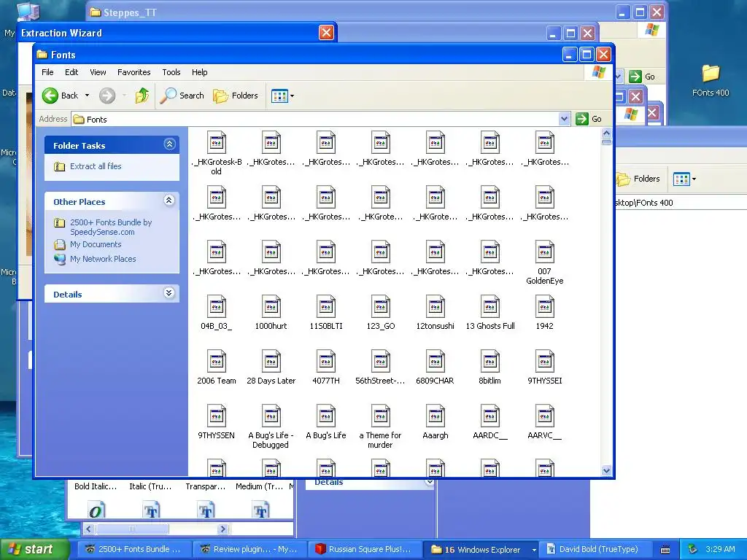Select the ._HKGrotesk-Bold font file
The height and width of the screenshot is (560, 747).
point(216,153)
